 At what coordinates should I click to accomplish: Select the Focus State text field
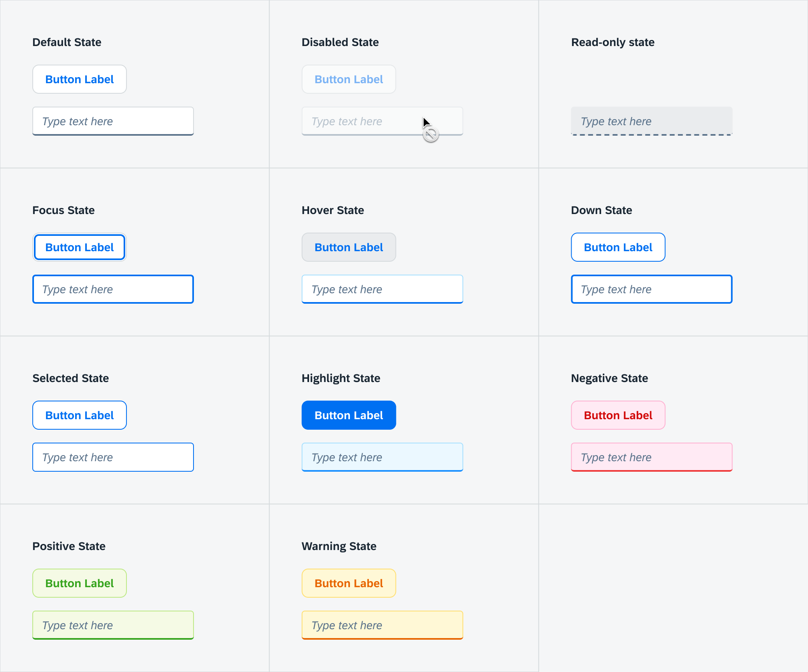(113, 289)
